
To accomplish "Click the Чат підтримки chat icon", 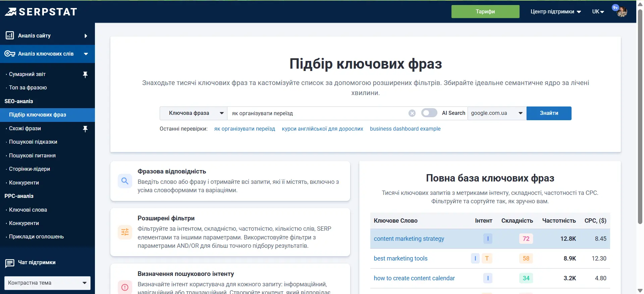I will (x=10, y=263).
